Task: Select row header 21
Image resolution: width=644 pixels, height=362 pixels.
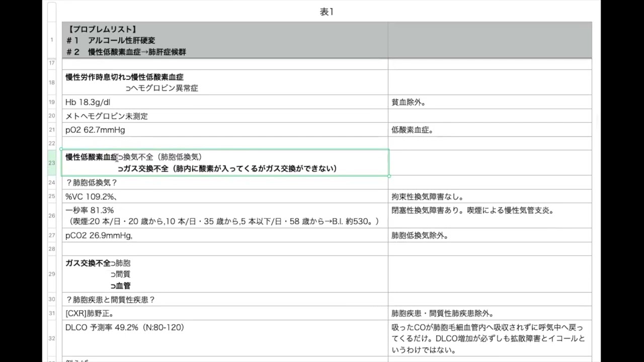Action: coord(52,130)
